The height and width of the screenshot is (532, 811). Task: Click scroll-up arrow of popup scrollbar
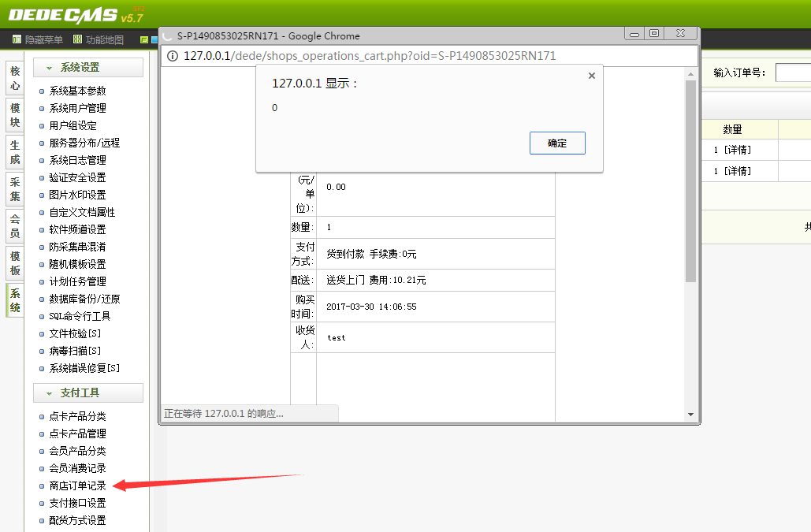(690, 74)
